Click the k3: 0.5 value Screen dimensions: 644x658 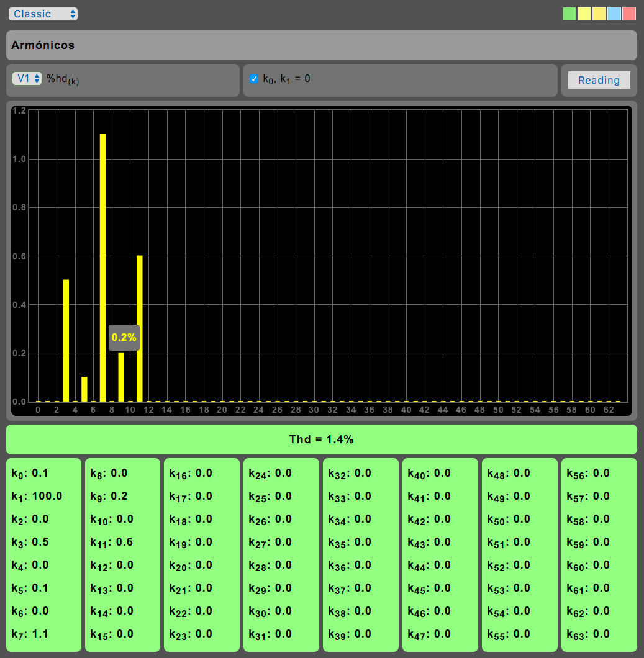30,542
